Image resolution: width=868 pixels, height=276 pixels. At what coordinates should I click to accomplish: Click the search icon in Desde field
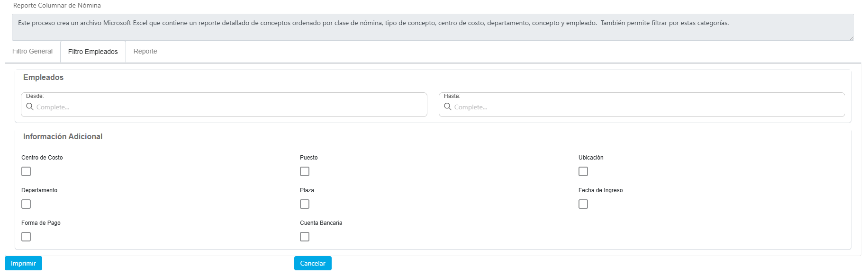tap(30, 107)
